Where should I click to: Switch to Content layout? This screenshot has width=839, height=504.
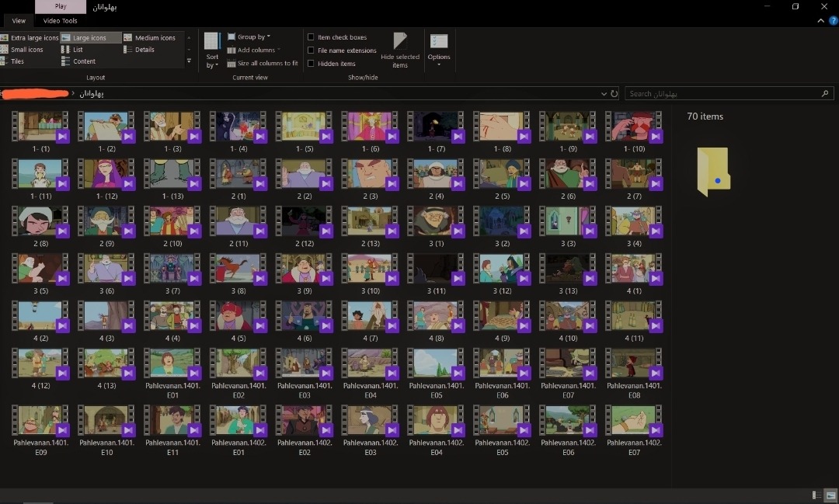click(x=78, y=61)
